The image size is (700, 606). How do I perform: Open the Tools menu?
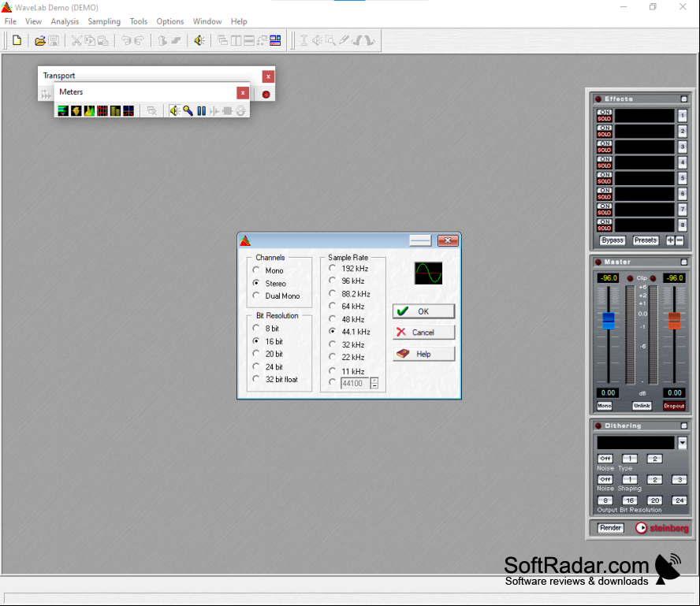point(139,21)
